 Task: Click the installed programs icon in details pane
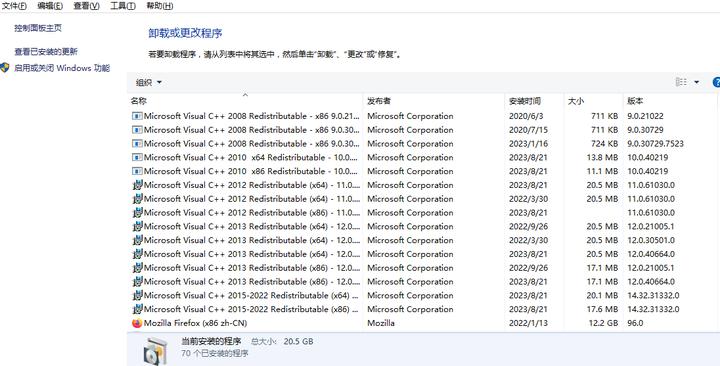click(x=155, y=350)
